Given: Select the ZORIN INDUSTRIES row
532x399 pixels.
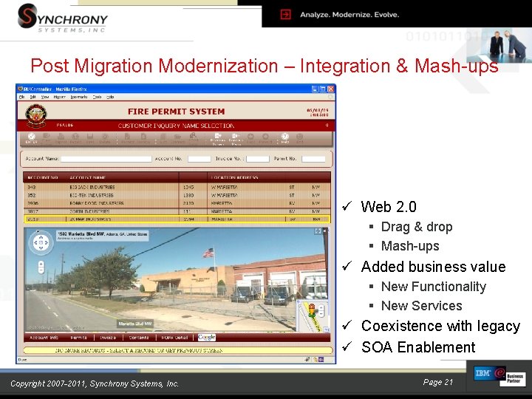Looking at the screenshot, I should point(177,211).
